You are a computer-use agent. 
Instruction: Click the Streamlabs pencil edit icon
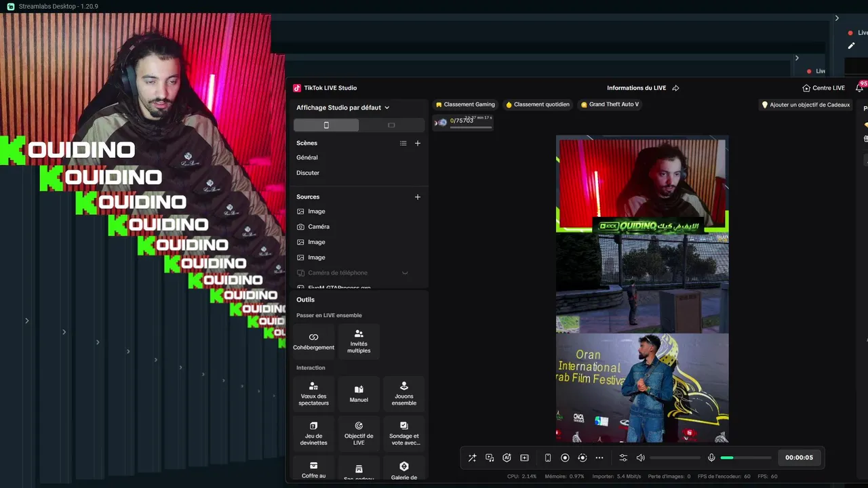coord(851,45)
